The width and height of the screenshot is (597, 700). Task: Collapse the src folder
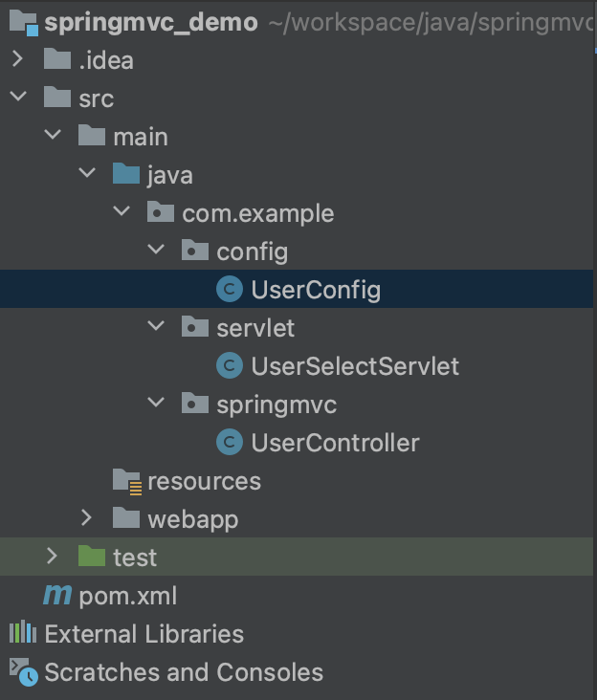tap(17, 98)
